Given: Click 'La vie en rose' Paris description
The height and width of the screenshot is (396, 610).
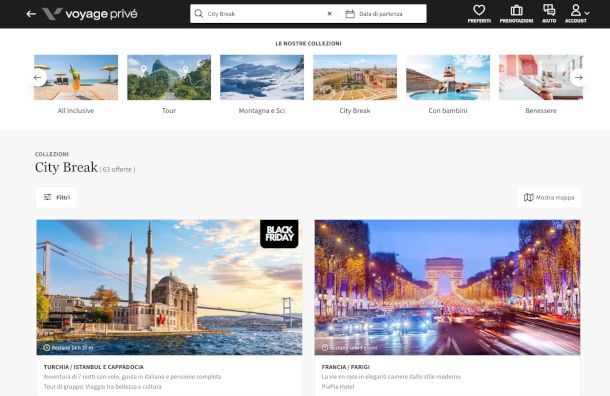Looking at the screenshot, I should coord(391,377).
